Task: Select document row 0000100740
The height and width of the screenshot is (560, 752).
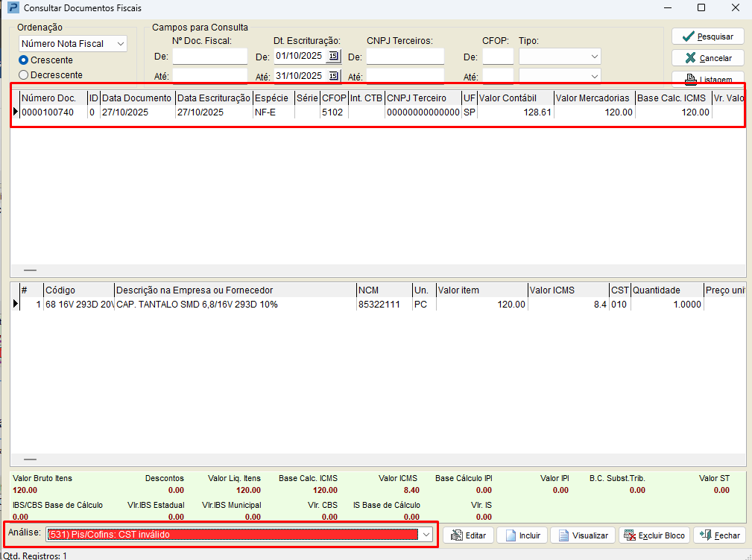Action: (x=48, y=112)
